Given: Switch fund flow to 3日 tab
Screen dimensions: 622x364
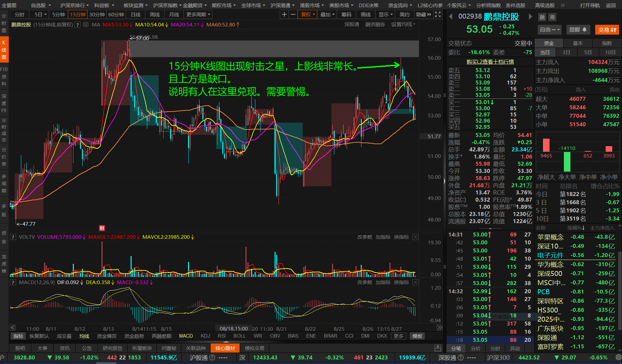Looking at the screenshot, I should pos(566,52).
